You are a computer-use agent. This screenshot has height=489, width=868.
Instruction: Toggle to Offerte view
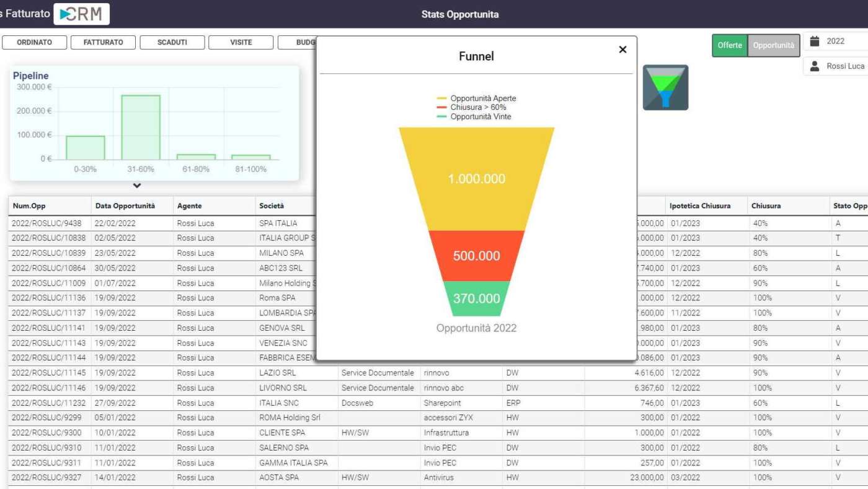coord(730,45)
